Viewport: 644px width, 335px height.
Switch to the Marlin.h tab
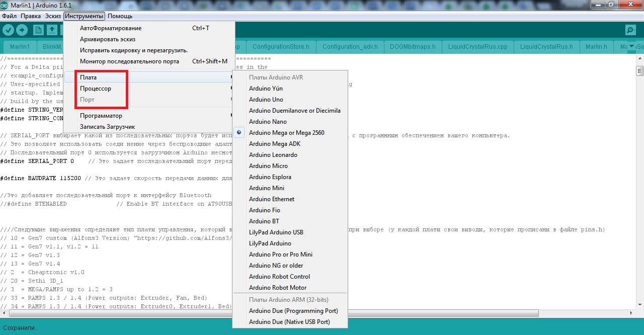pyautogui.click(x=596, y=47)
